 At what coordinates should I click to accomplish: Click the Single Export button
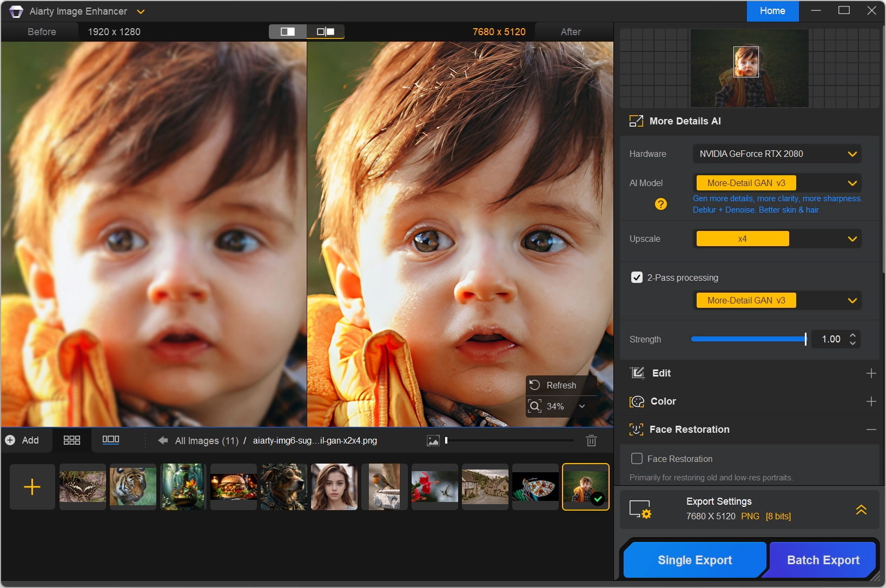coord(695,560)
